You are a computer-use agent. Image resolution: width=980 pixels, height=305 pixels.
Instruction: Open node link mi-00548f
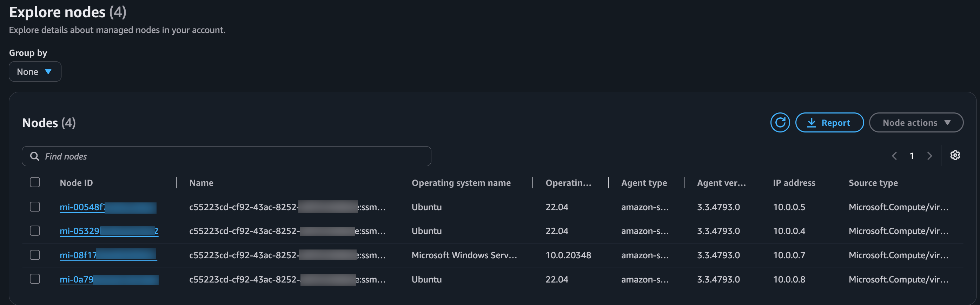coord(108,207)
